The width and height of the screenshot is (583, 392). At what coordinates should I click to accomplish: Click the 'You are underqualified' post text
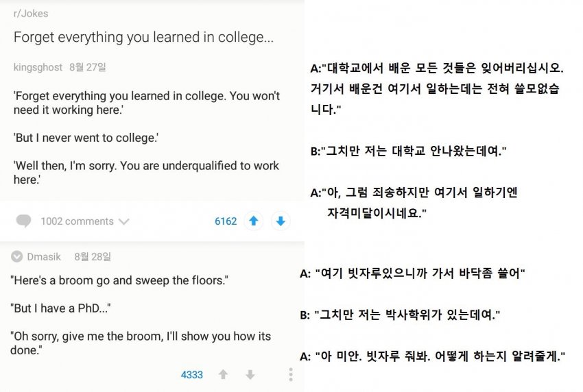[x=146, y=173]
